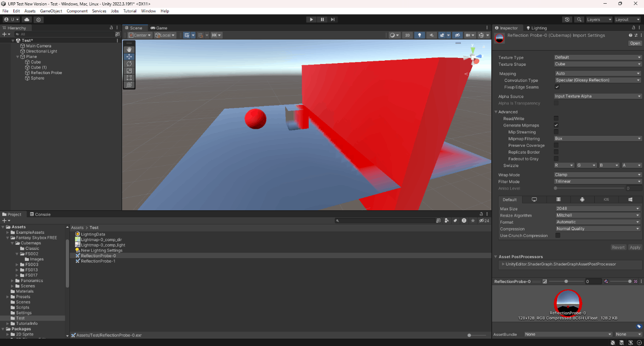Open the Layout dropdown button

(x=627, y=20)
